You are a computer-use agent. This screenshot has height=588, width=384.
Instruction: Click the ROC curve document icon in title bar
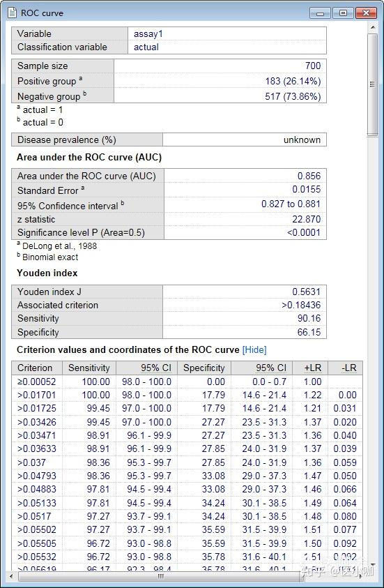click(12, 13)
